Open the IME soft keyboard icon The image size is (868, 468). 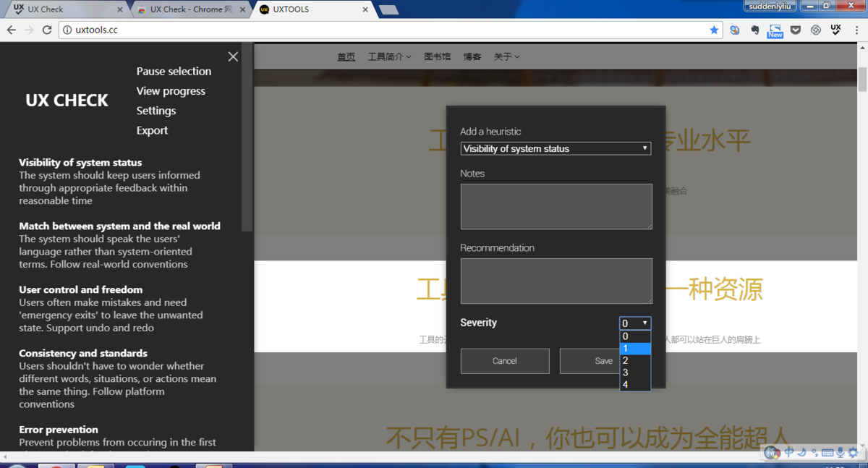coord(827,453)
